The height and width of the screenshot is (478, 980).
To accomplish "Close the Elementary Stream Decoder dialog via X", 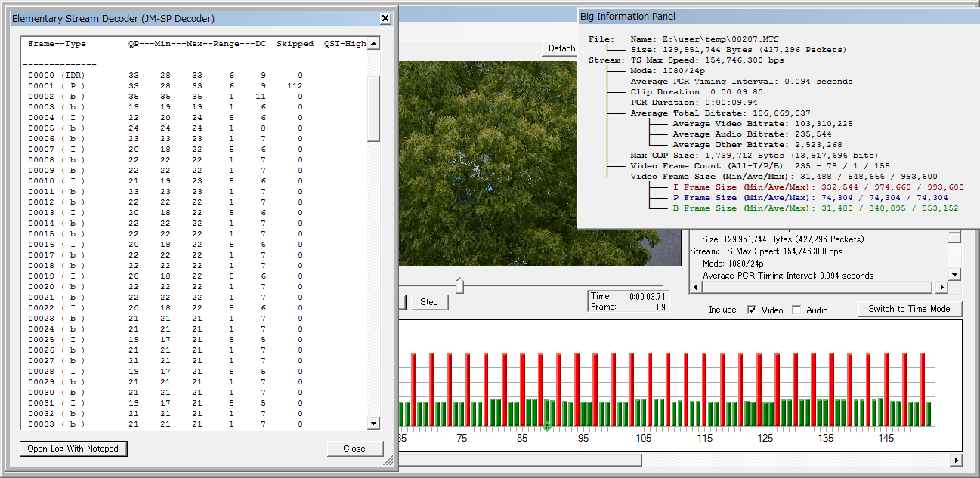I will tap(385, 18).
